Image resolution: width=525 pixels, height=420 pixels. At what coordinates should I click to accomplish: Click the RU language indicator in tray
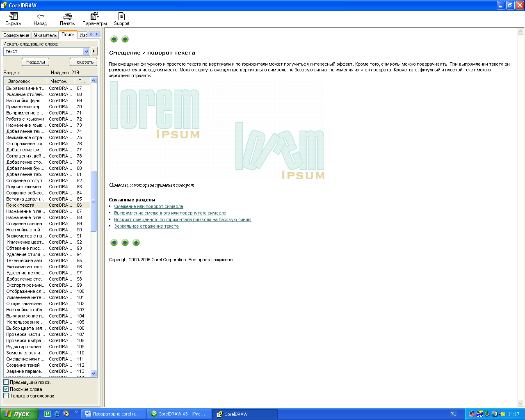(453, 414)
